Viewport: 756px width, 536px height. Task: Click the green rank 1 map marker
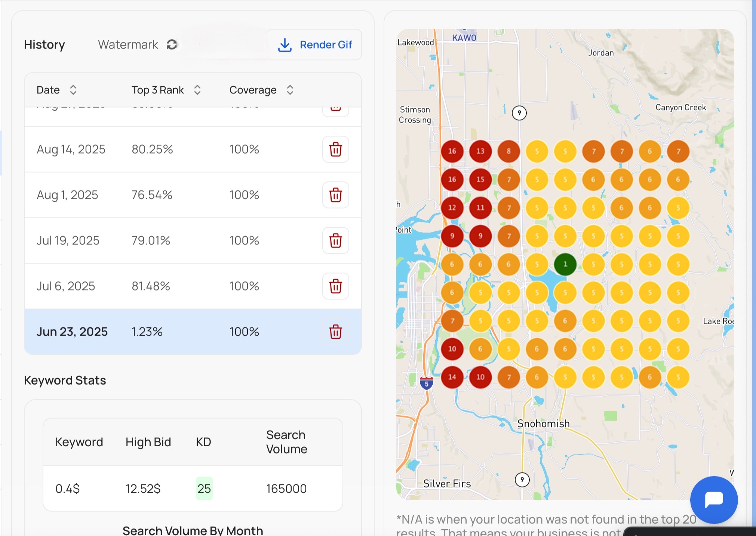click(x=565, y=264)
